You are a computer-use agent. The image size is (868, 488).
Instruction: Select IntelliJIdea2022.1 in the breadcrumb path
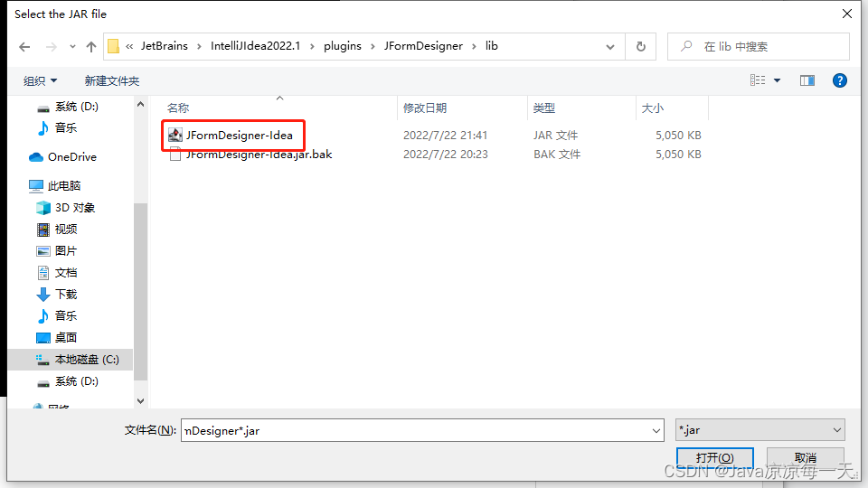(x=255, y=46)
